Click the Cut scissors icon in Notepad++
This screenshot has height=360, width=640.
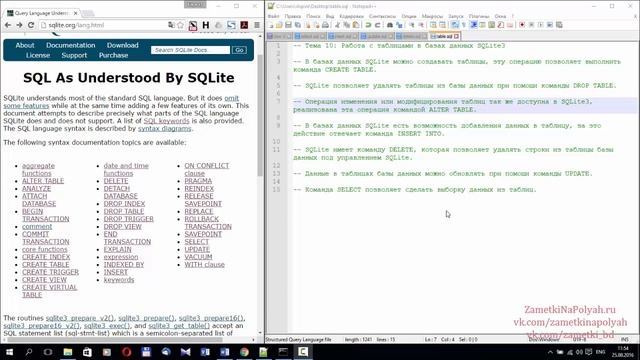[x=338, y=25]
